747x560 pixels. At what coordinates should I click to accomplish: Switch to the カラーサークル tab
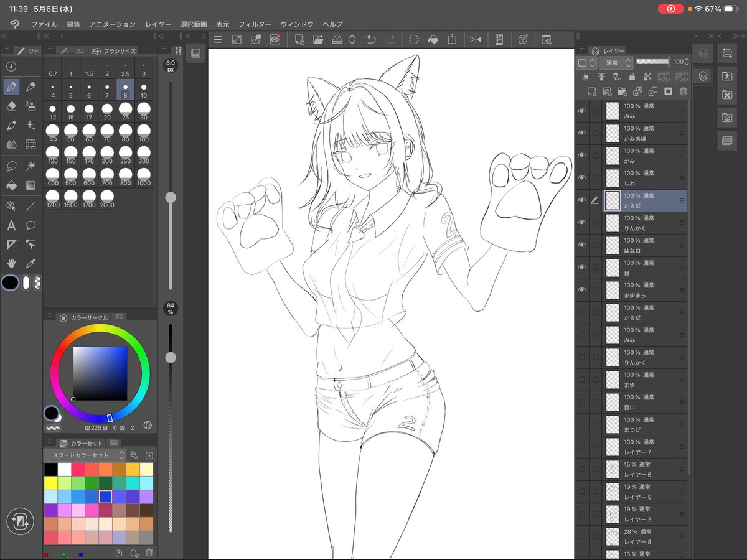tap(84, 317)
